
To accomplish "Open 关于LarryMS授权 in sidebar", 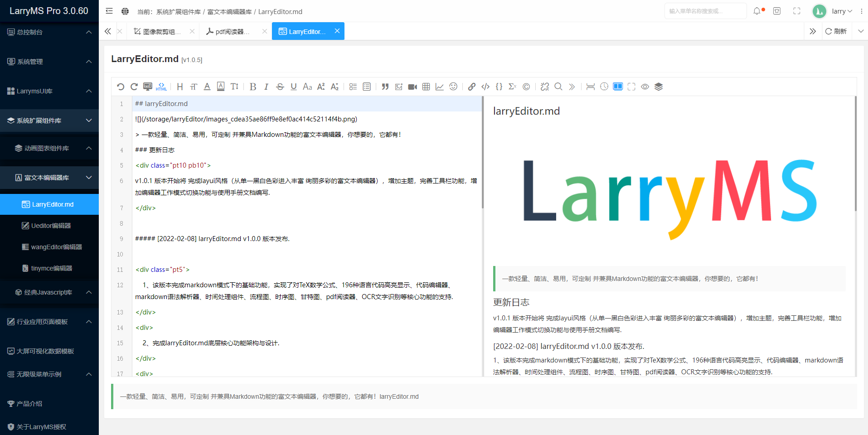I will (x=49, y=427).
